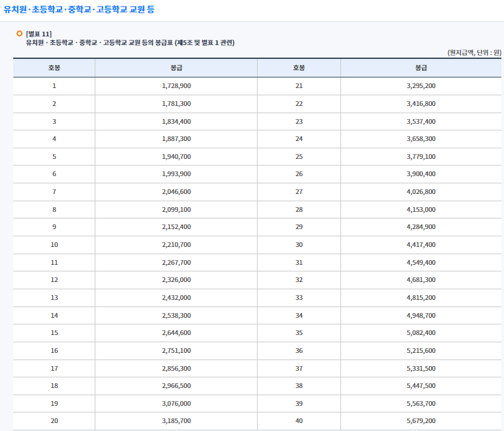Click the heading 유치원·초등학교·중학교·고등학교 교원 등

point(79,9)
